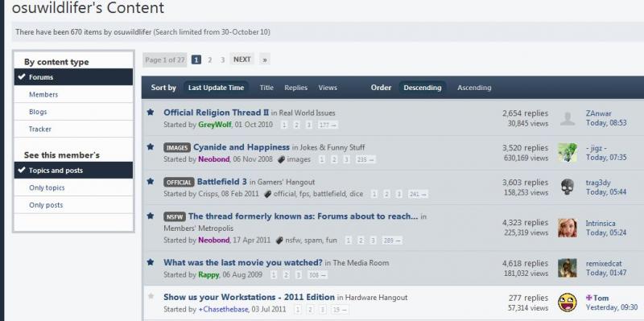Jump to last page 177 of Religion thread
The image size is (644, 321).
pyautogui.click(x=328, y=126)
